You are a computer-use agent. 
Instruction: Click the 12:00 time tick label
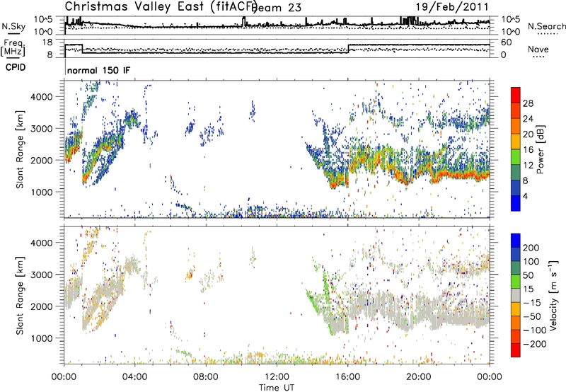(277, 377)
